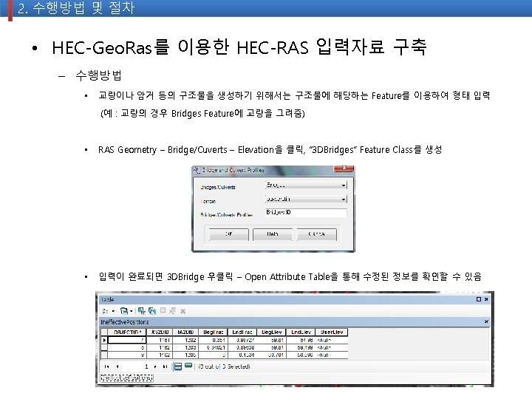Open Table Options menu in Table window
This screenshot has height=399, width=532.
pyautogui.click(x=108, y=311)
